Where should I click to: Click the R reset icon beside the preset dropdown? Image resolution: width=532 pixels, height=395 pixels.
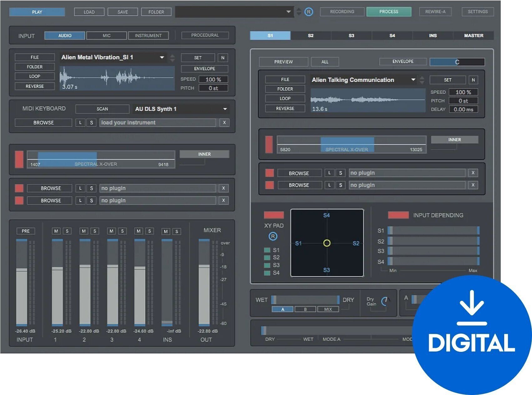click(309, 12)
